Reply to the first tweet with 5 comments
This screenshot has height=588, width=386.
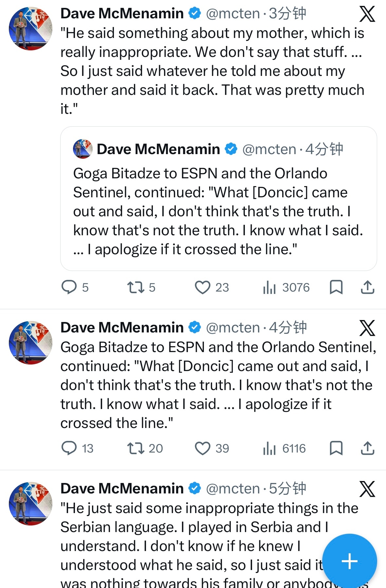pyautogui.click(x=69, y=287)
